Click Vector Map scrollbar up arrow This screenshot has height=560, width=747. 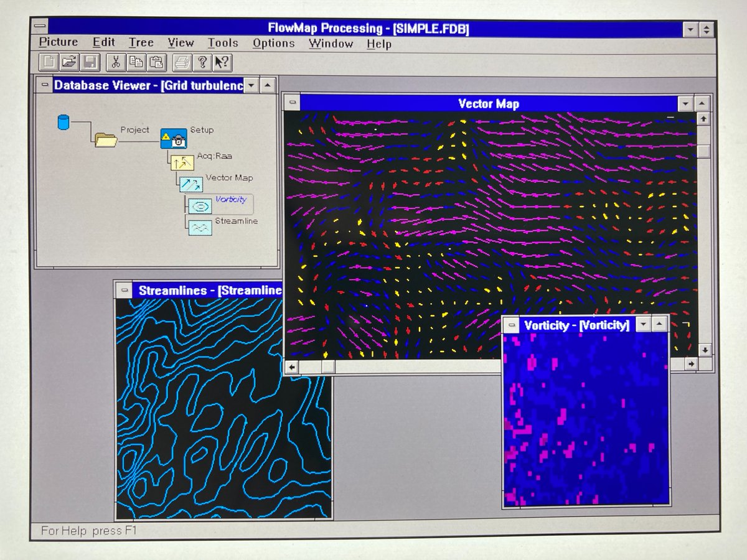click(x=704, y=118)
